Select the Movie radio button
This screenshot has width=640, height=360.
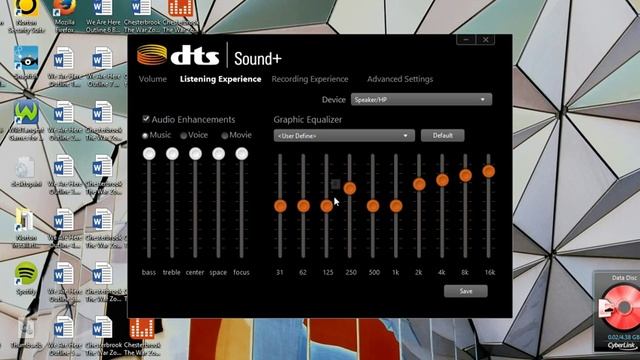pos(224,136)
